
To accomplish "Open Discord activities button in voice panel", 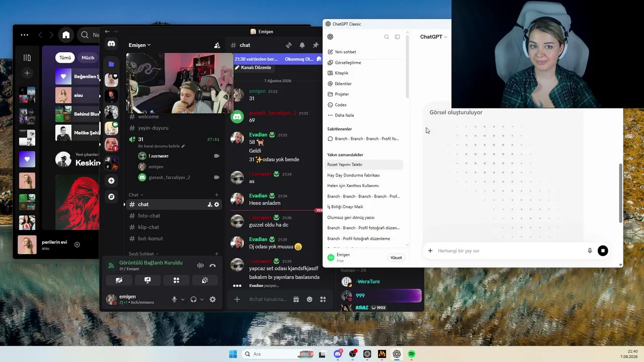I will 176,280.
